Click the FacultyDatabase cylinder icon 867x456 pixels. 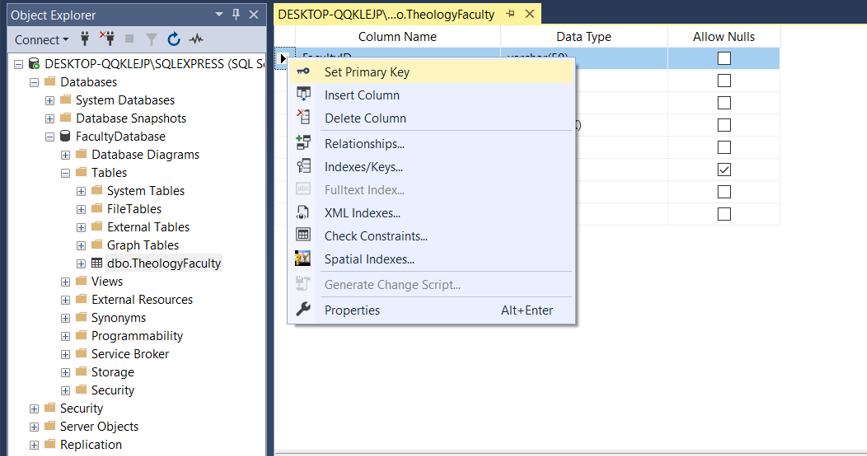tap(65, 136)
